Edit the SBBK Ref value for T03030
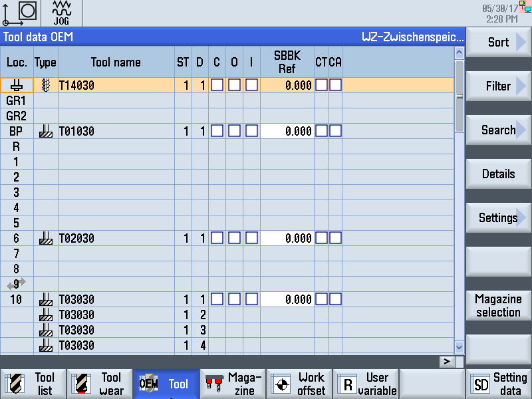 [287, 300]
